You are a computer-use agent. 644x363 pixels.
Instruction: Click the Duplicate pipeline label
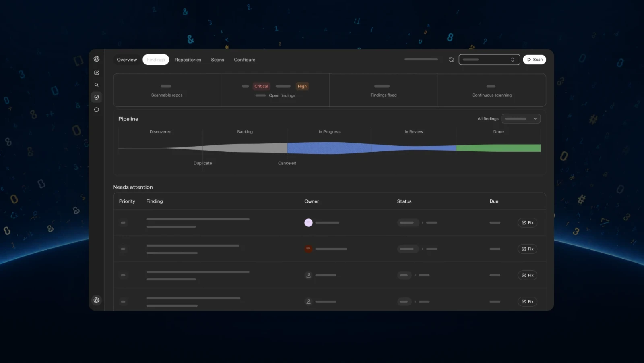(x=203, y=163)
